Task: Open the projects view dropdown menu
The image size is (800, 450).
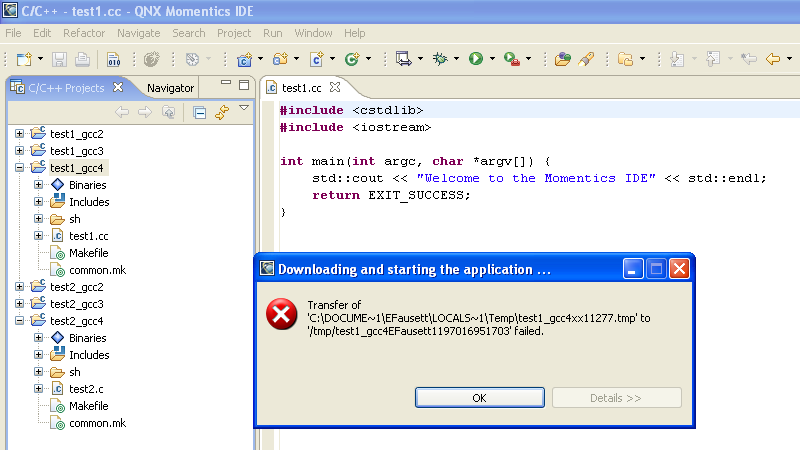Action: tap(243, 109)
